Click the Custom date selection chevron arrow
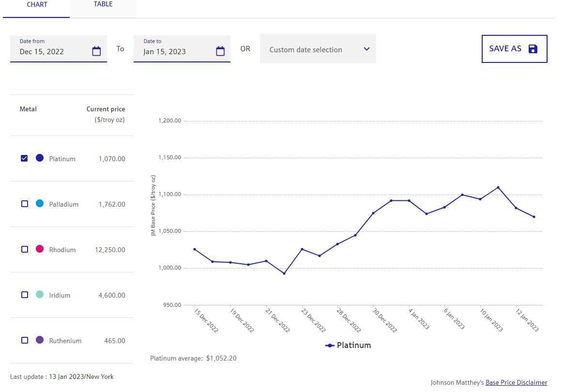The height and width of the screenshot is (392, 564). point(366,49)
